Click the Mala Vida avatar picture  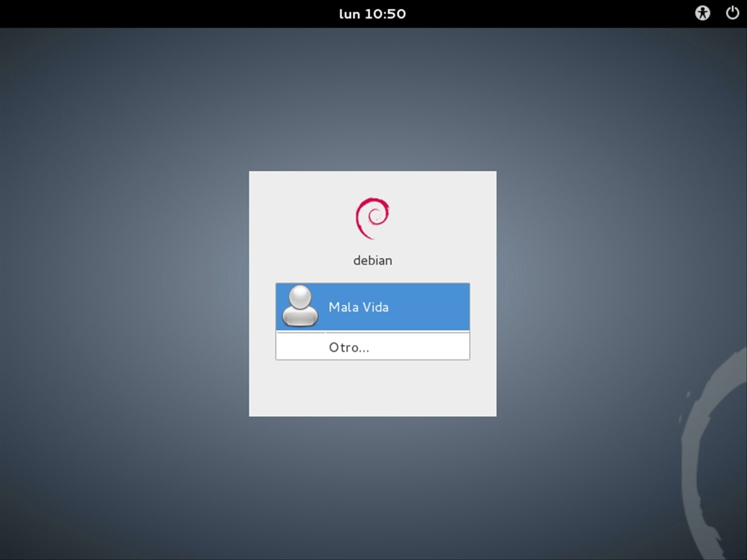300,306
